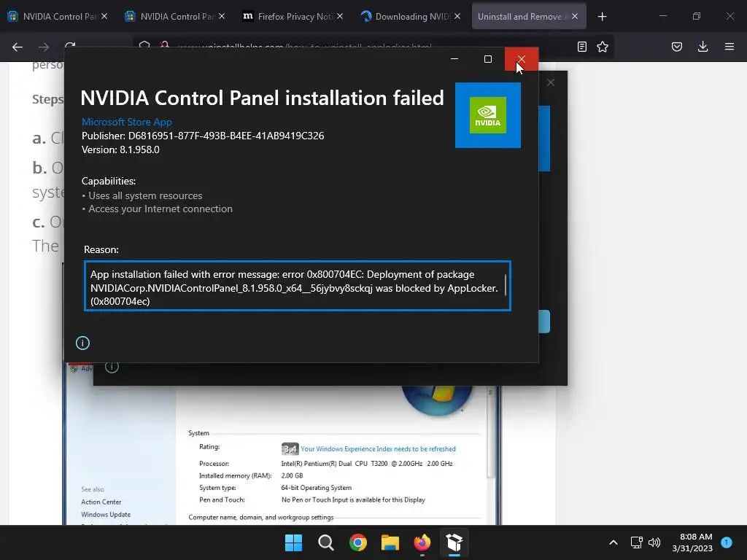
Task: Open the Windows Start menu
Action: [293, 542]
